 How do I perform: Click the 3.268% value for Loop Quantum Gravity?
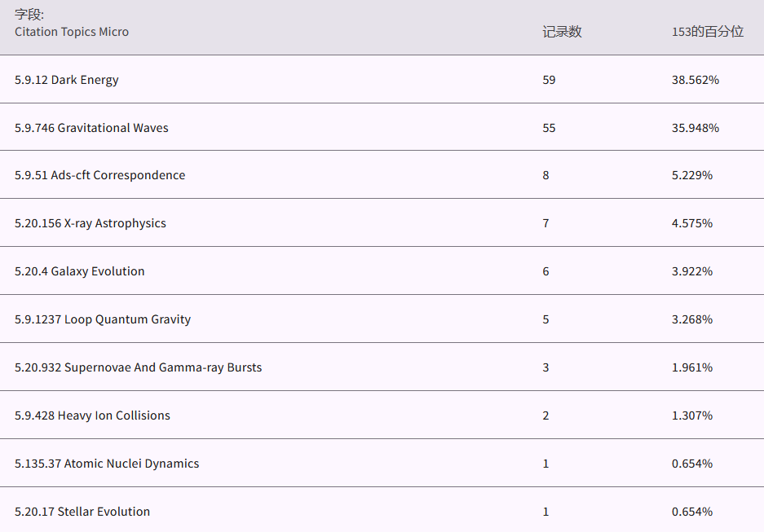[x=691, y=319]
